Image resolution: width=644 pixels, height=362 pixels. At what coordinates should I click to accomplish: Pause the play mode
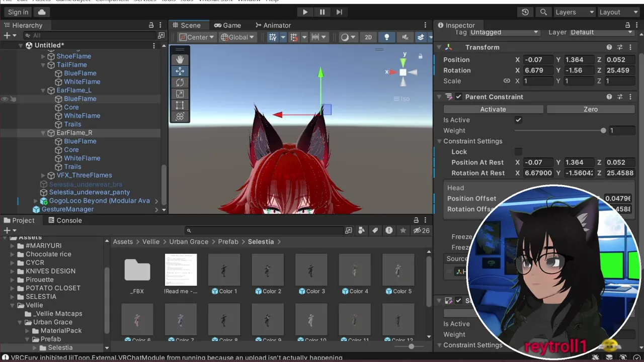(x=322, y=12)
